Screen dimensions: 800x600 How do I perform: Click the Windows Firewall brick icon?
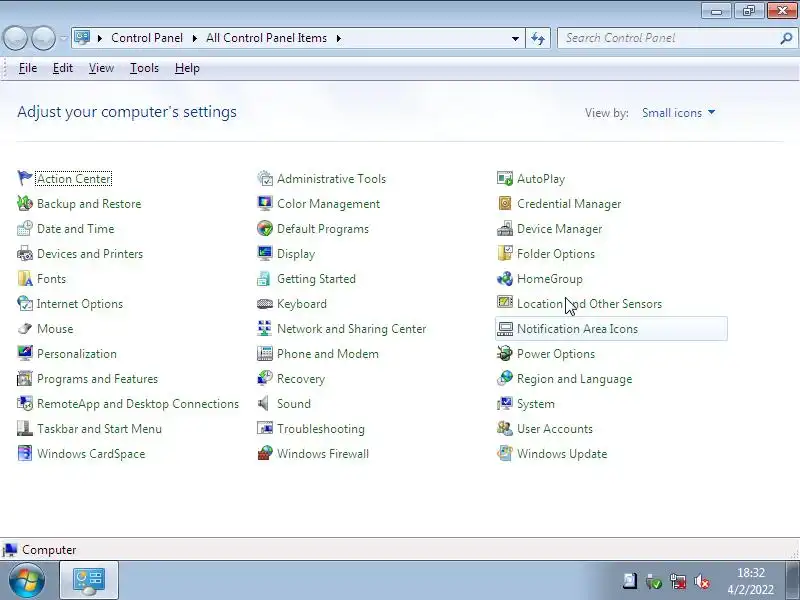point(265,454)
